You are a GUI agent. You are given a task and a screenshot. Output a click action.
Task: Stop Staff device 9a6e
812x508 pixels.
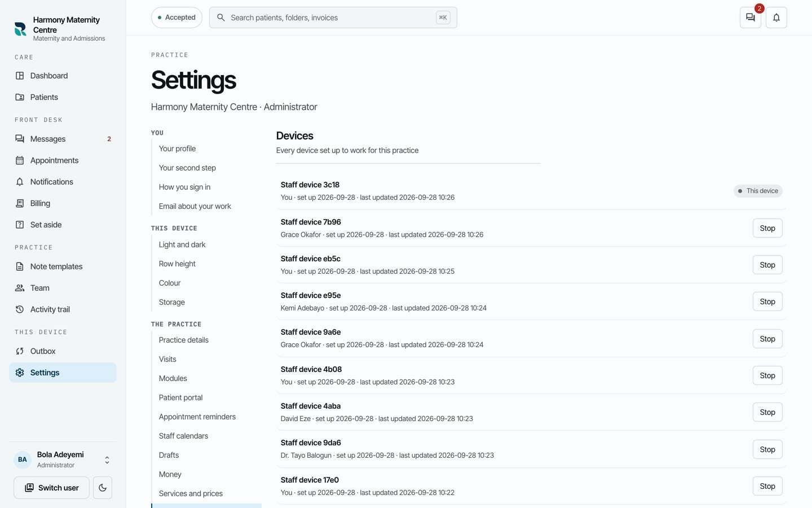pyautogui.click(x=767, y=339)
